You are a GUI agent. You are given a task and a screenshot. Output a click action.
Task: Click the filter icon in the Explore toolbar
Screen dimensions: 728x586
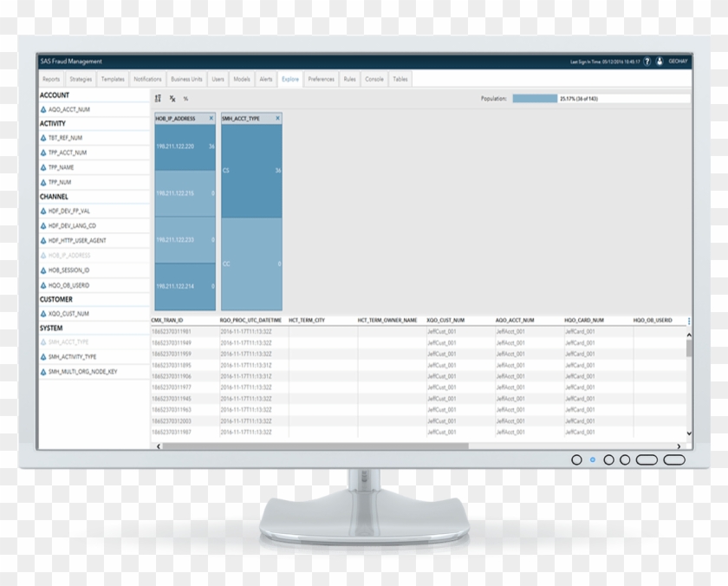coord(172,99)
